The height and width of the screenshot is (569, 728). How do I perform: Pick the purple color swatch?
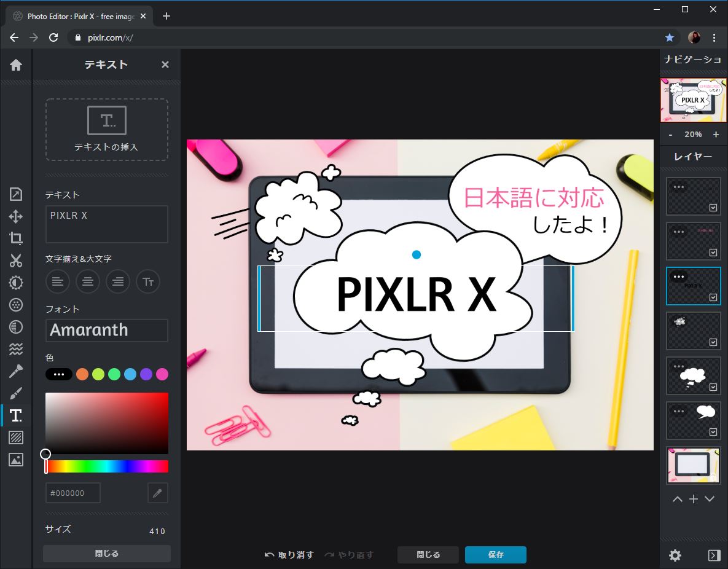tap(146, 374)
